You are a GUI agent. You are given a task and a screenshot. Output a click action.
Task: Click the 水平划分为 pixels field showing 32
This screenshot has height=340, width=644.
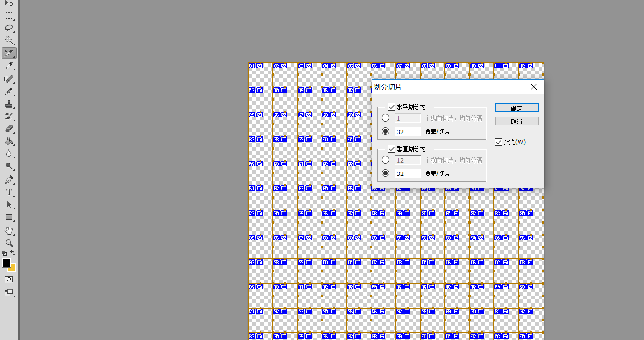pyautogui.click(x=408, y=132)
